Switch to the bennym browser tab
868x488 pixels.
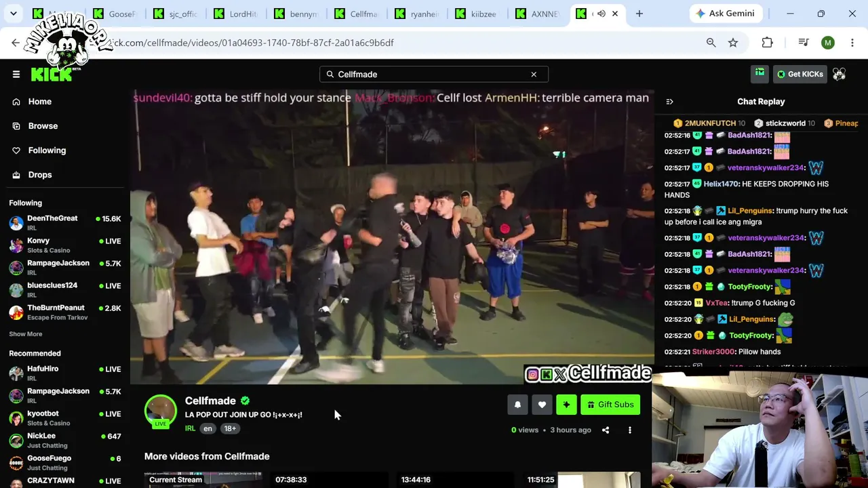pos(298,14)
